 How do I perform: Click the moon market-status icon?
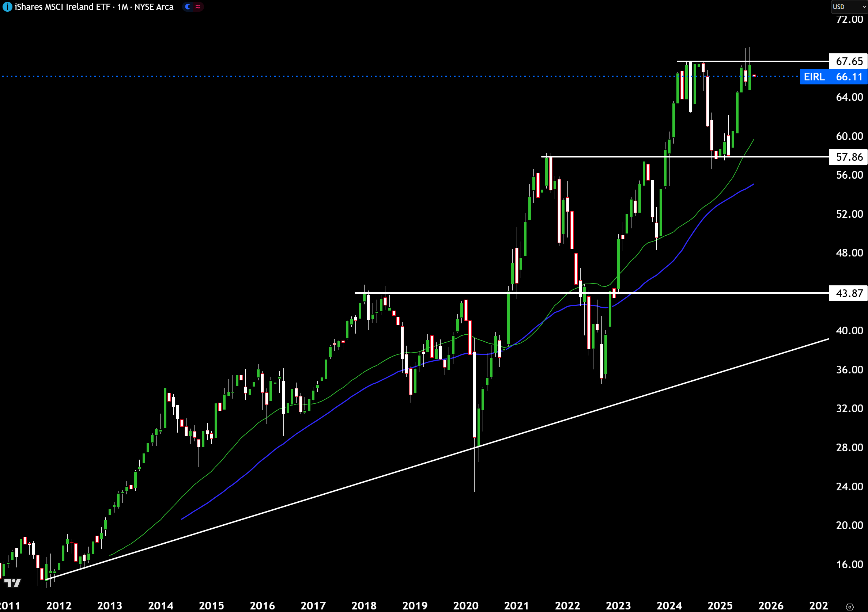pos(188,7)
